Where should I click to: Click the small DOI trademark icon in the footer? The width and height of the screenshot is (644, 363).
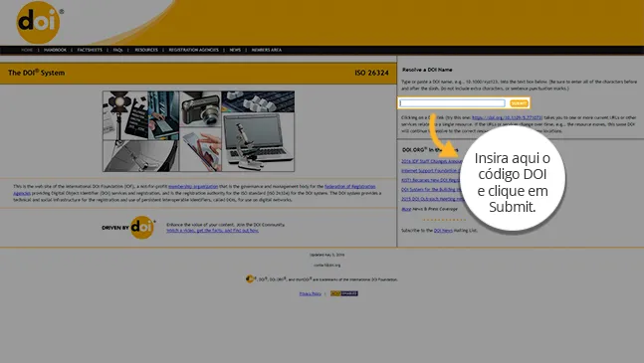click(249, 279)
